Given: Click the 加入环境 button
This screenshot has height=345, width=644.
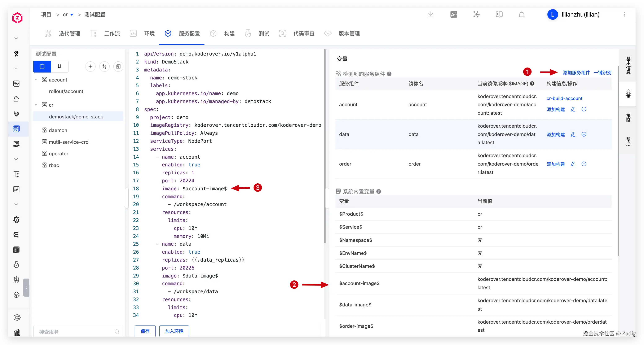Looking at the screenshot, I should [x=174, y=331].
